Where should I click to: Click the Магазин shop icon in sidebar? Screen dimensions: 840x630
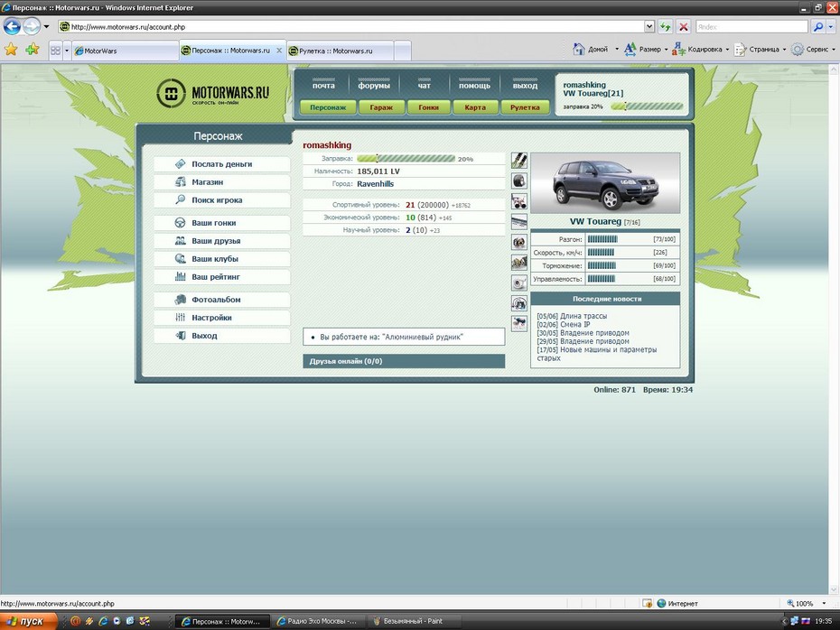(181, 182)
